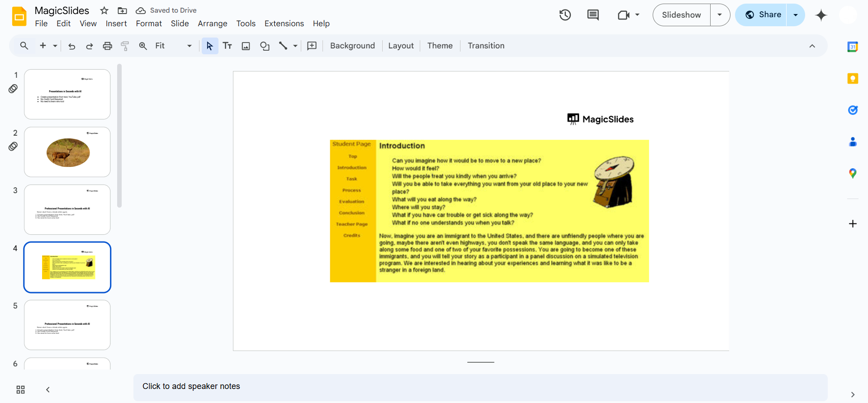Open Google Calendar side panel

[x=853, y=47]
